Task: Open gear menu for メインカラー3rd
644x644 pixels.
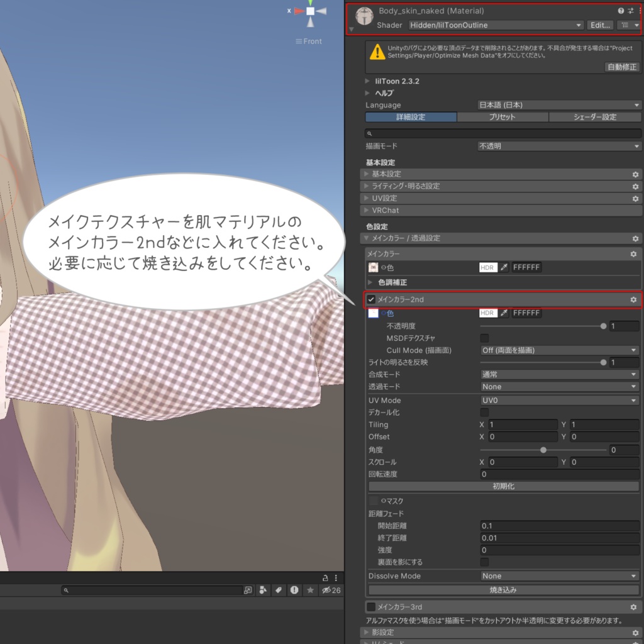Action: point(633,607)
